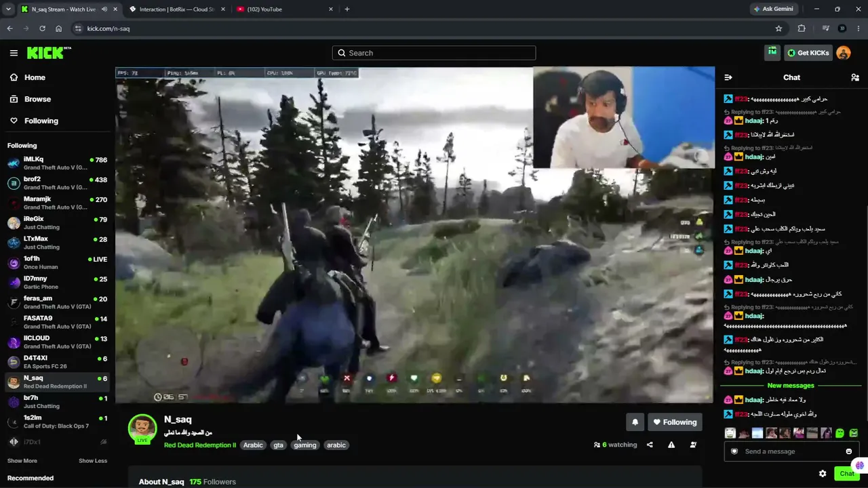View site information icon in address bar
Viewport: 868px width, 488px height.
coord(78,28)
